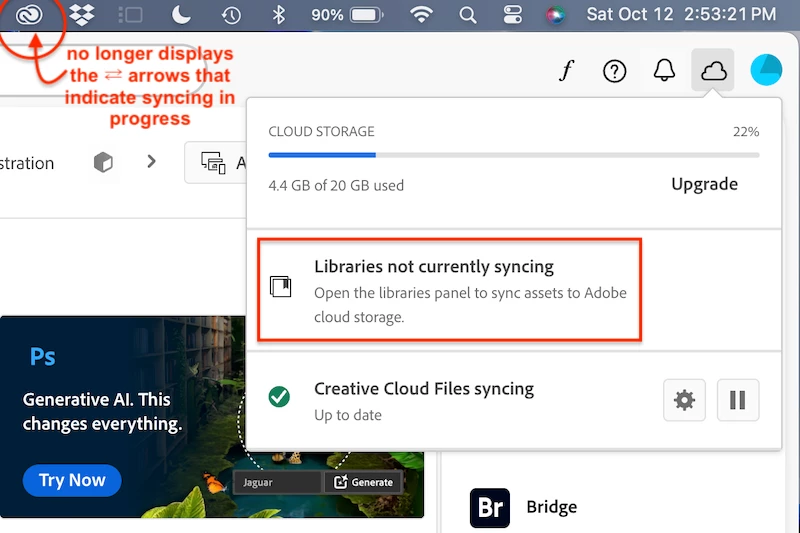Image resolution: width=800 pixels, height=533 pixels.
Task: Click 4.4 GB of 20 GB used
Action: [336, 185]
